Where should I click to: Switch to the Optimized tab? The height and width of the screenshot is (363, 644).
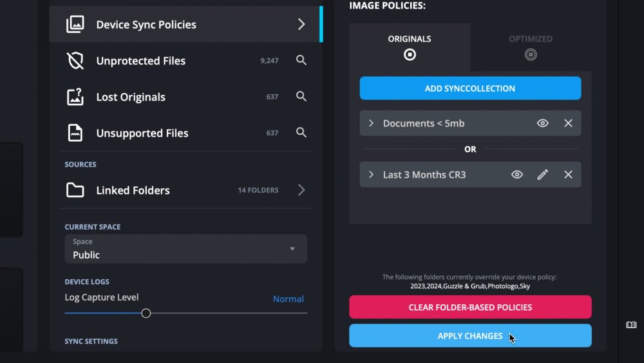(531, 46)
